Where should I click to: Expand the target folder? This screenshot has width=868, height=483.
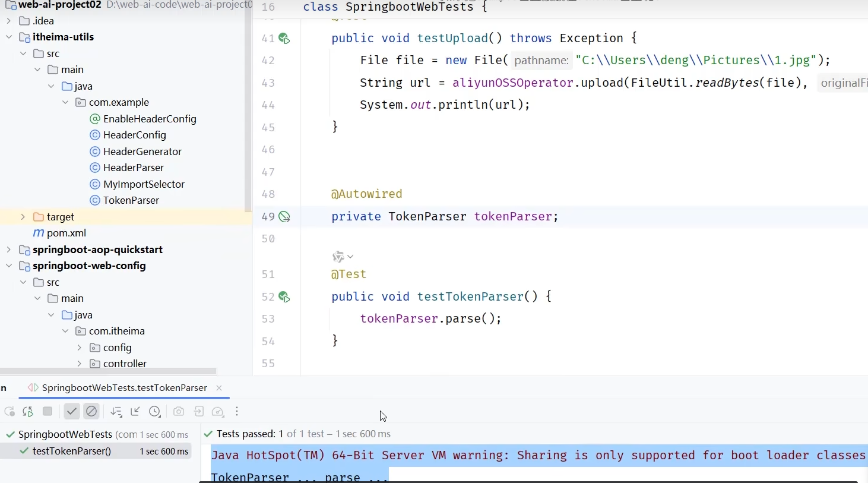tap(23, 217)
